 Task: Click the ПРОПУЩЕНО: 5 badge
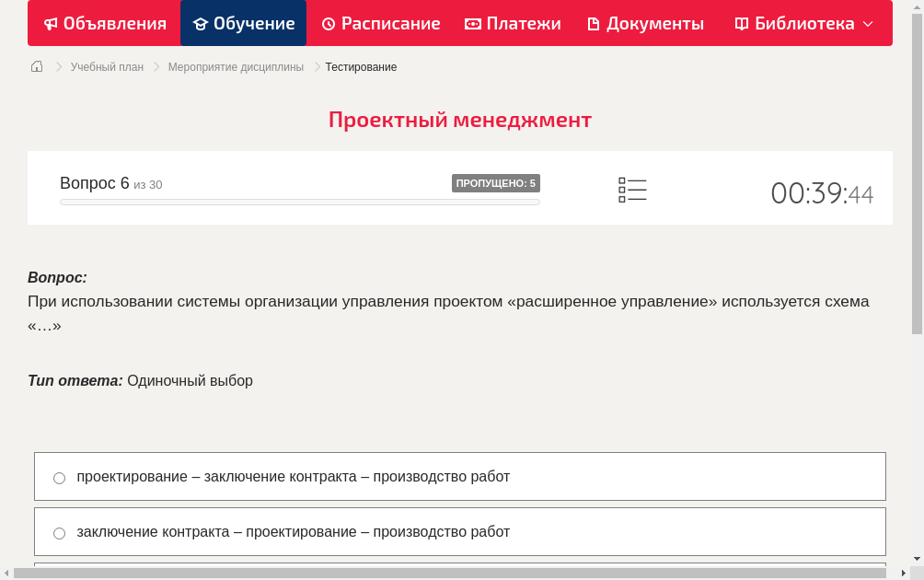496,182
